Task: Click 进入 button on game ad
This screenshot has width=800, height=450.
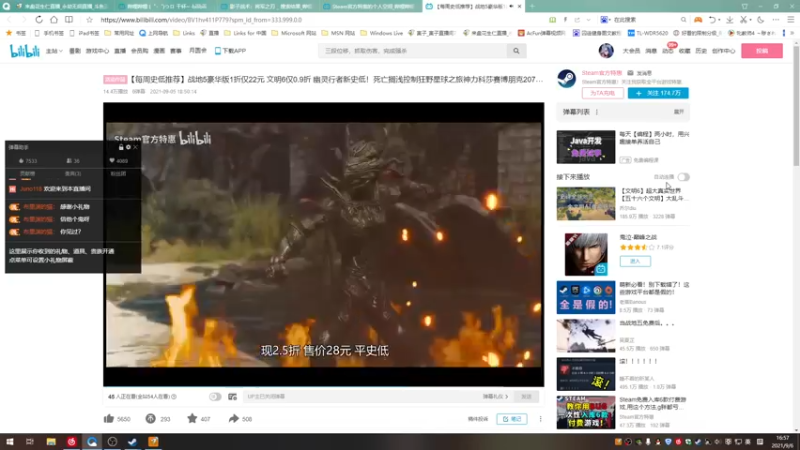Action: [635, 261]
